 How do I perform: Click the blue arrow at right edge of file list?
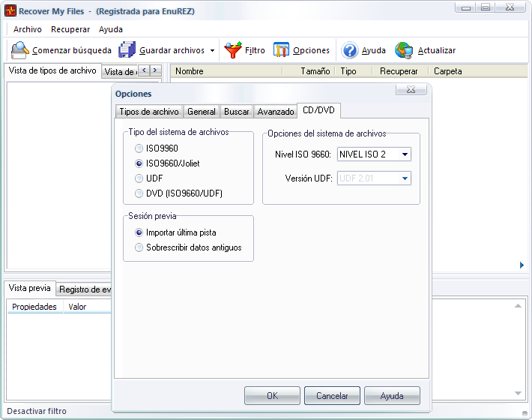[x=522, y=265]
